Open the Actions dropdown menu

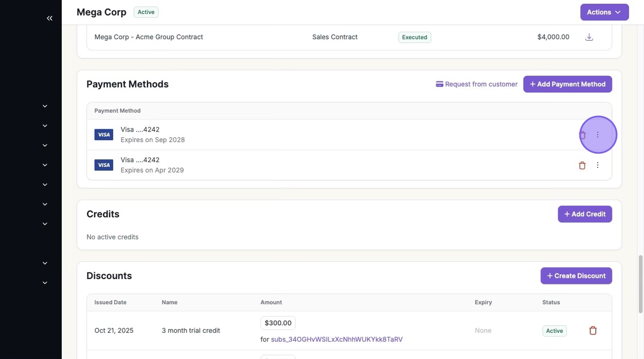pos(604,12)
